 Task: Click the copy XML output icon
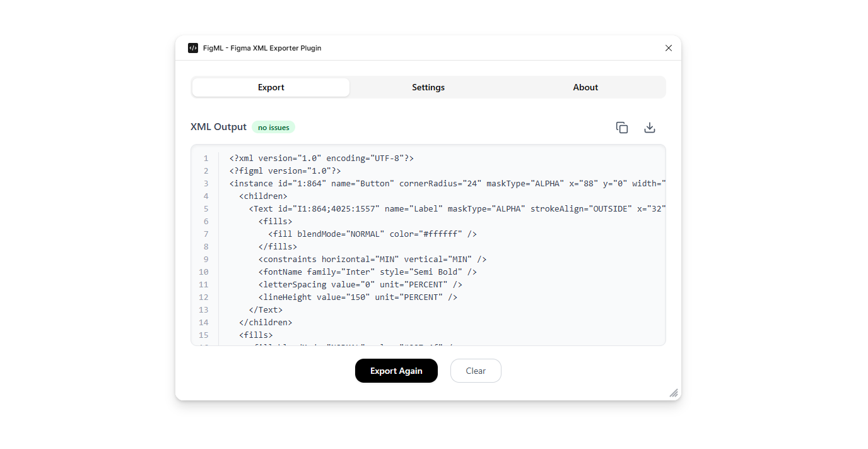[621, 127]
